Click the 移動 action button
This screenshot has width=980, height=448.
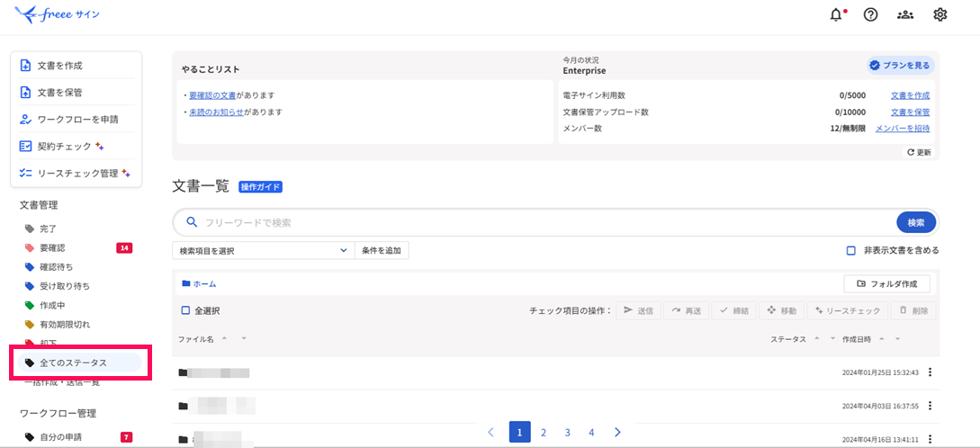pyautogui.click(x=781, y=310)
